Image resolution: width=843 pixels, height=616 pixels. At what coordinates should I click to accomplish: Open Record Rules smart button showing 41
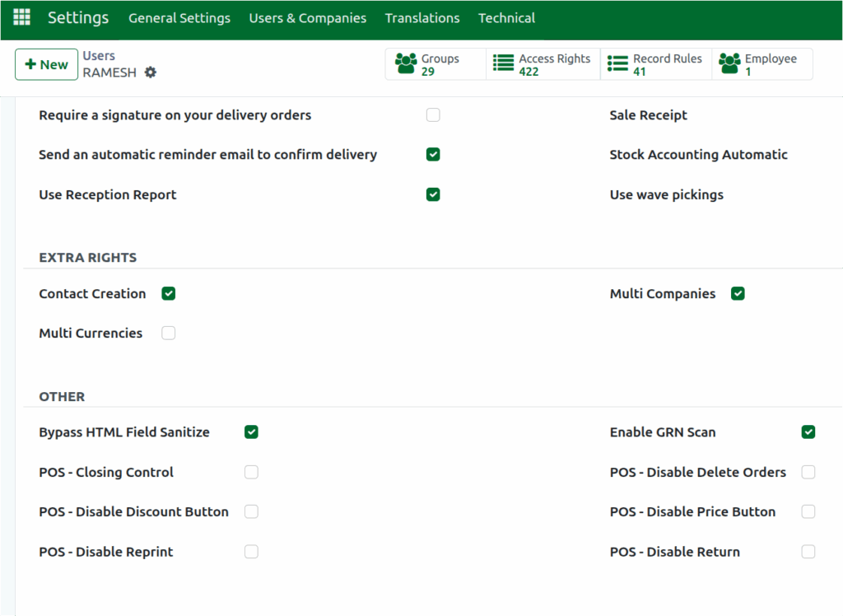pyautogui.click(x=655, y=63)
